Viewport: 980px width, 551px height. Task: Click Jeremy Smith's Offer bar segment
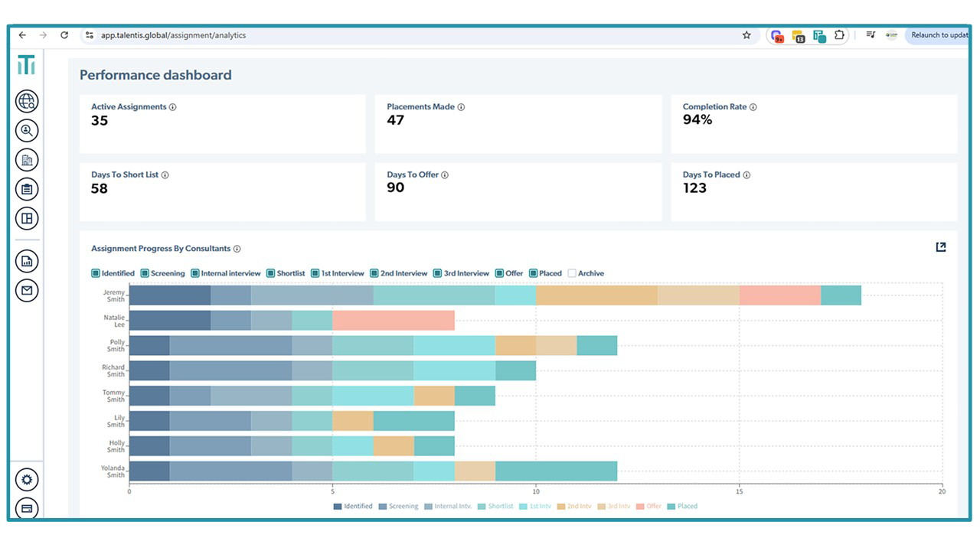(780, 295)
